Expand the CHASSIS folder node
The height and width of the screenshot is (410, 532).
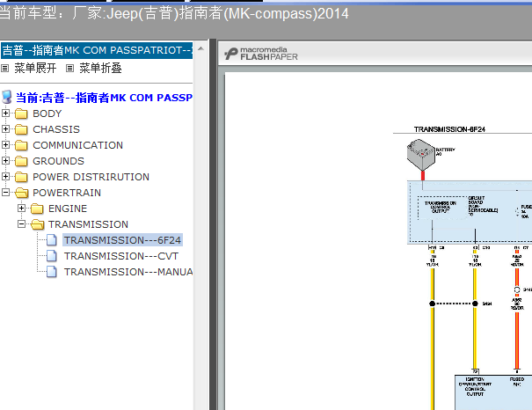click(x=5, y=129)
